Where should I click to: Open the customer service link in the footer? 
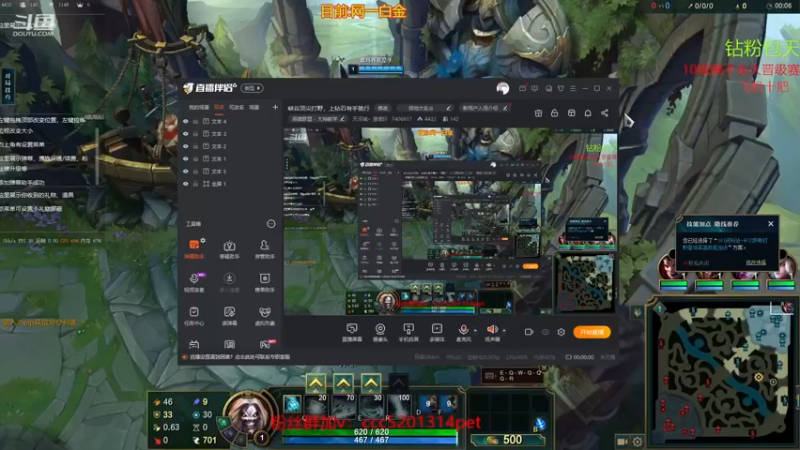pos(239,357)
